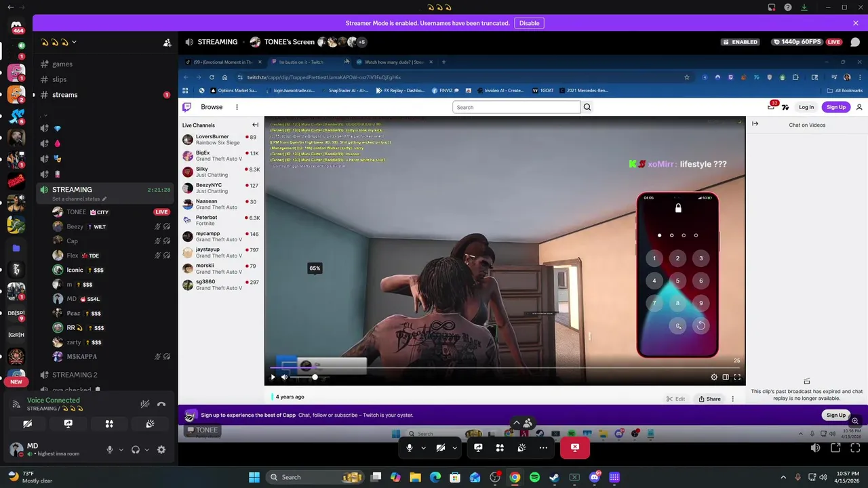Click invite members icon beside server name
868x488 pixels.
(x=167, y=42)
